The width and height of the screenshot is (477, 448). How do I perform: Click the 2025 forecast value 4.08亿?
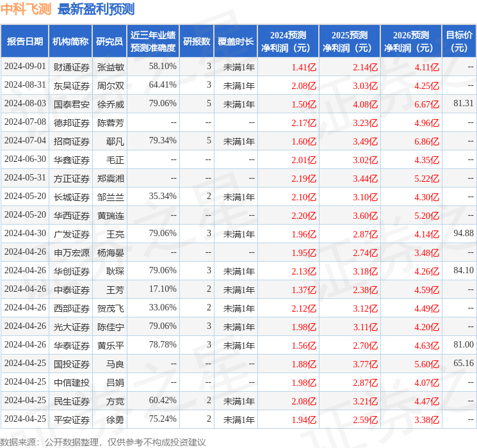[x=365, y=104]
